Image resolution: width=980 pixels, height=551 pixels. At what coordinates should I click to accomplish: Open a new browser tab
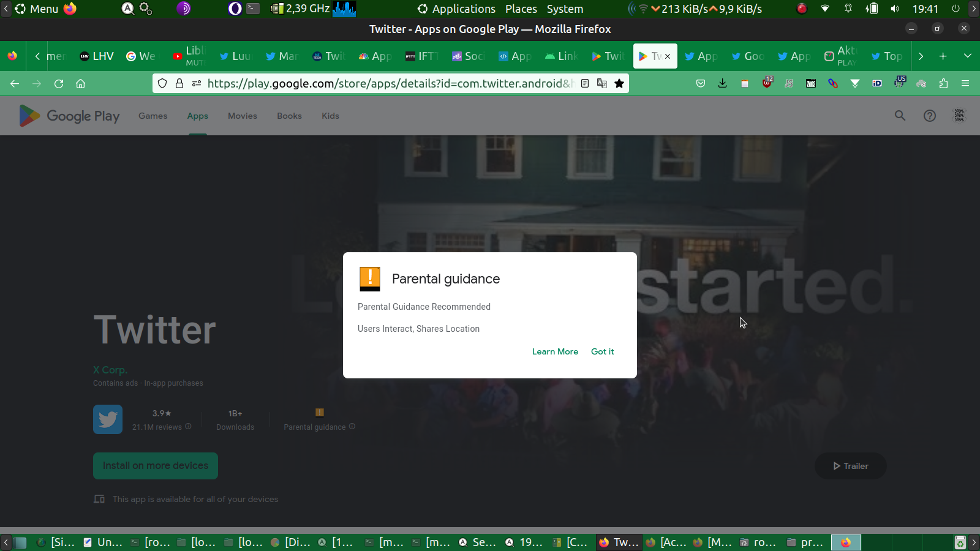943,56
